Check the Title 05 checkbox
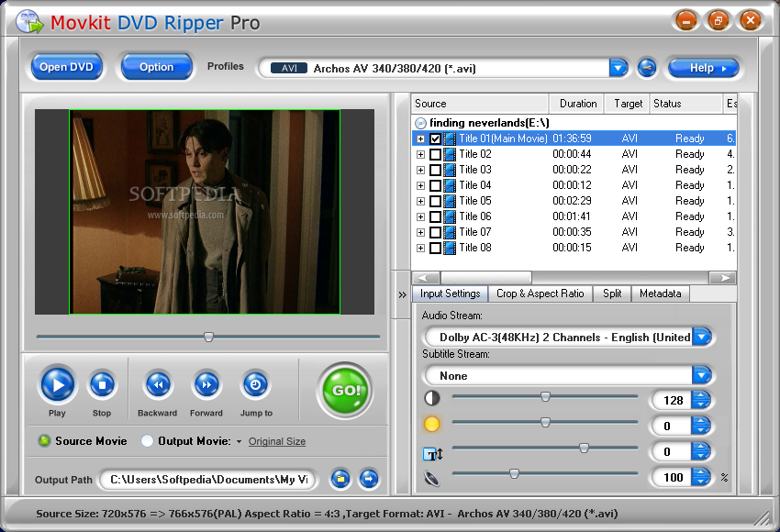This screenshot has height=532, width=780. [435, 201]
